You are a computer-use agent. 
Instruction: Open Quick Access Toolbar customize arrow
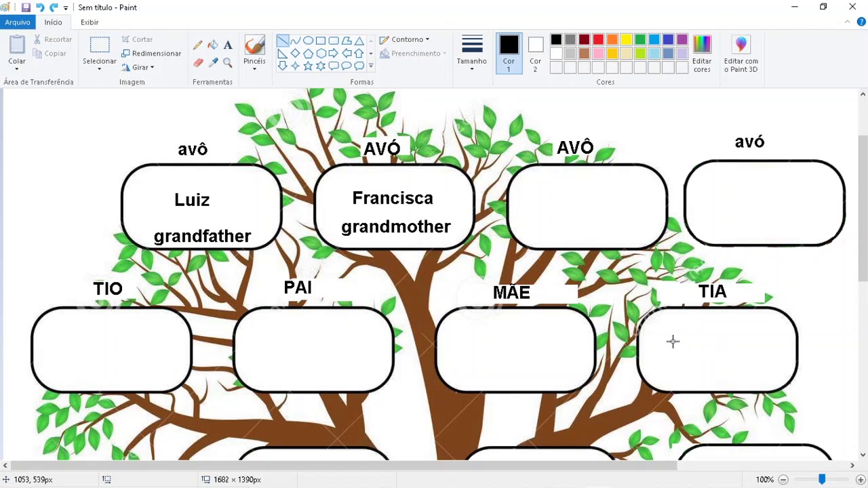click(x=66, y=8)
